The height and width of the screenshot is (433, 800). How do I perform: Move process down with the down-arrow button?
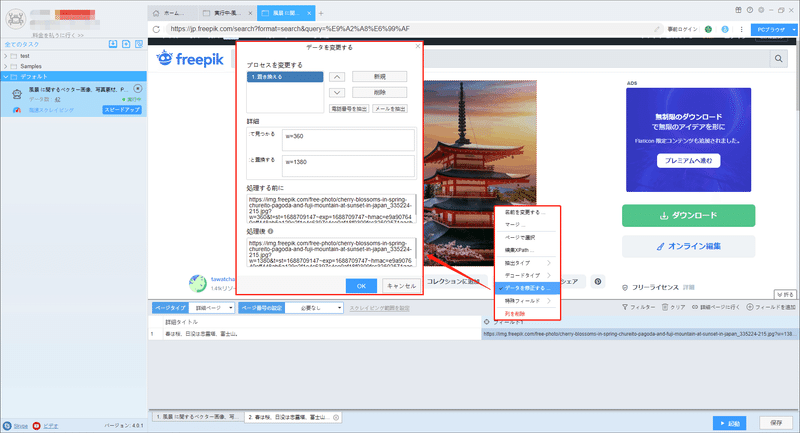coord(337,92)
